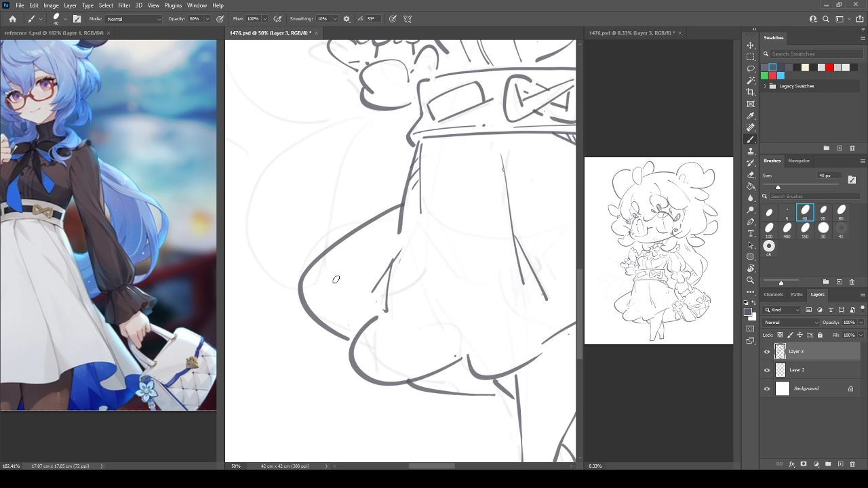Select the Magic Wand tool

click(x=750, y=80)
